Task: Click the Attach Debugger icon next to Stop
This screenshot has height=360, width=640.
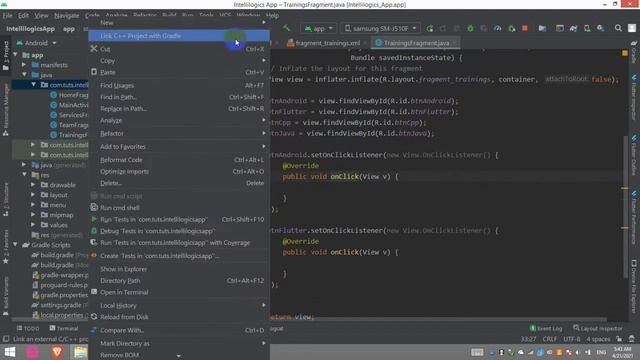Action: coord(511,28)
